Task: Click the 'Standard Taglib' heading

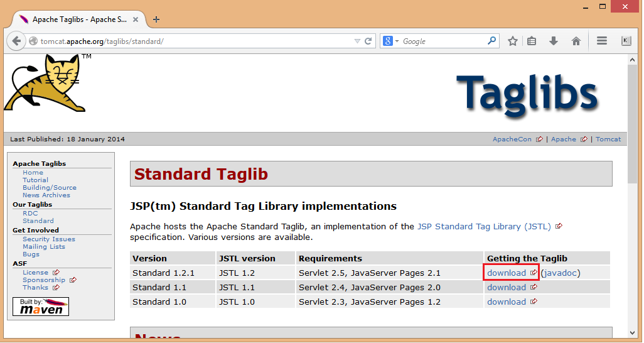Action: point(201,174)
